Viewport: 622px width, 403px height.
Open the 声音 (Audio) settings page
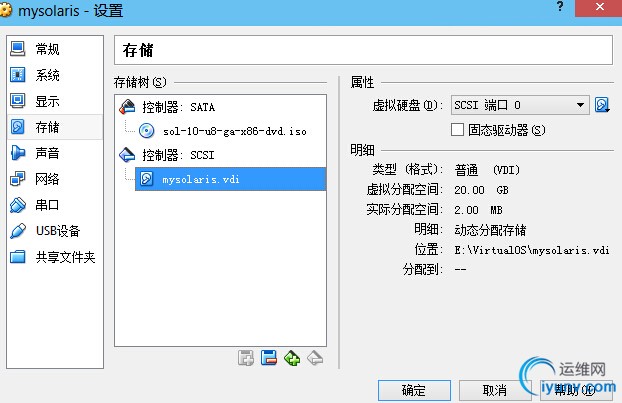point(55,153)
